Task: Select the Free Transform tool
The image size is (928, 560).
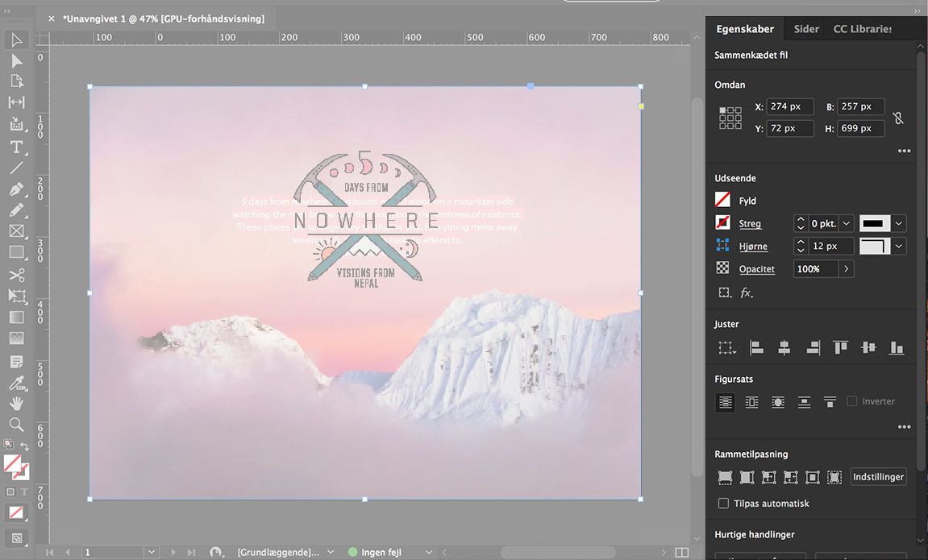Action: [17, 296]
